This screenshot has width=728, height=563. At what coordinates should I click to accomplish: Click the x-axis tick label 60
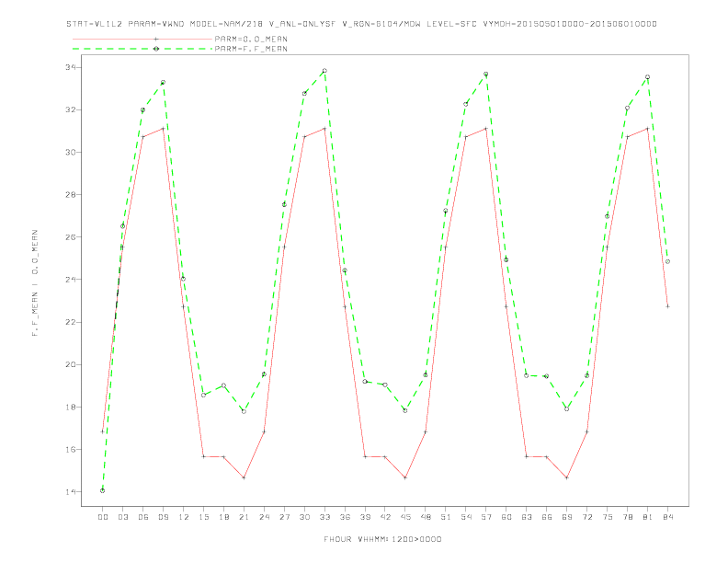(x=506, y=517)
